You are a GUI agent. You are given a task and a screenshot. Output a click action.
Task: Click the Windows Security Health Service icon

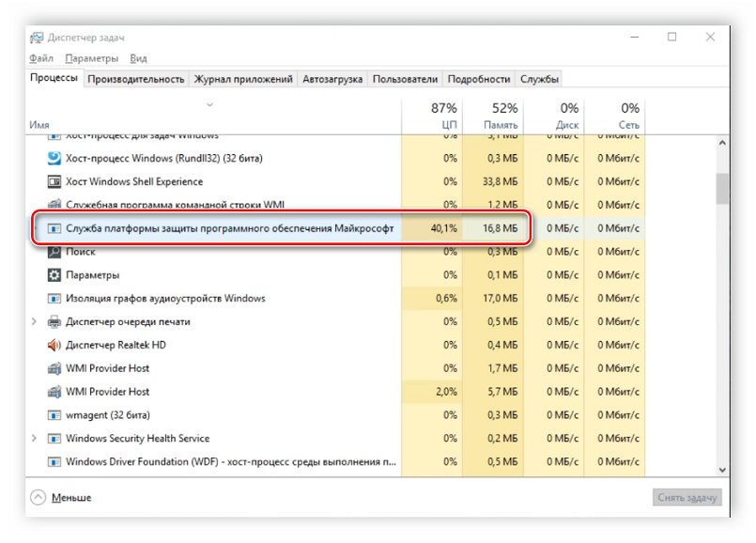tap(54, 438)
